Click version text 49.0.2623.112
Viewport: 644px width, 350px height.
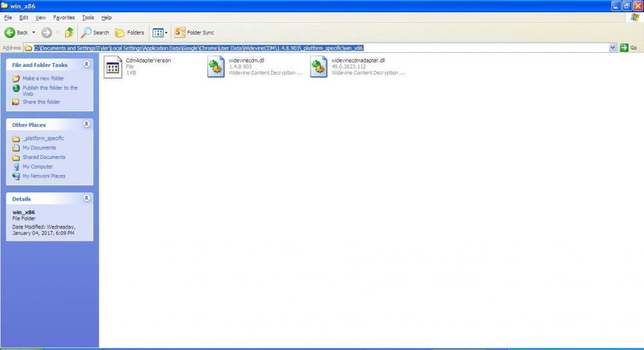[348, 66]
